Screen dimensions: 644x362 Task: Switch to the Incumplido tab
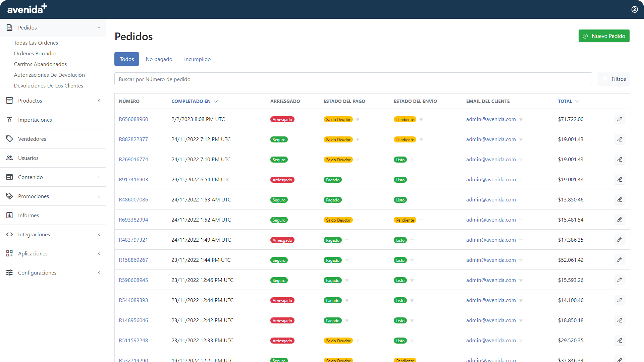(197, 59)
